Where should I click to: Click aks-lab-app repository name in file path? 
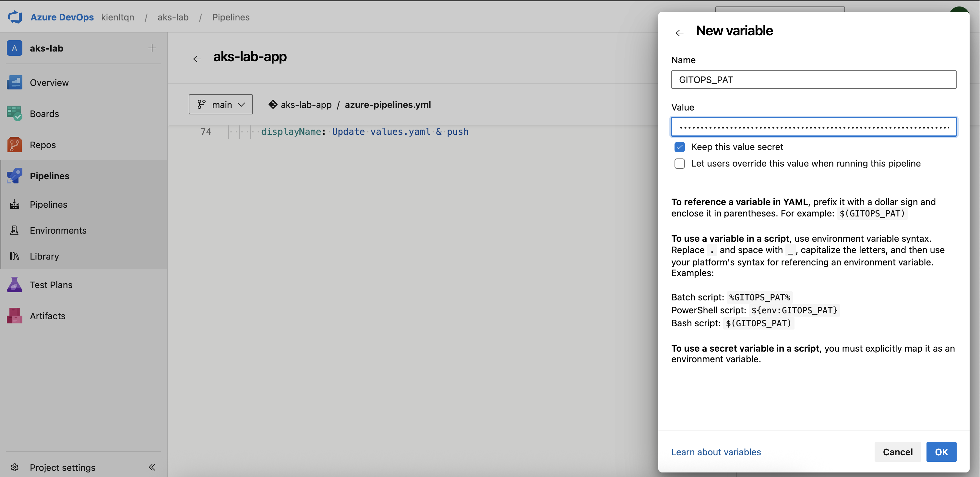point(306,105)
